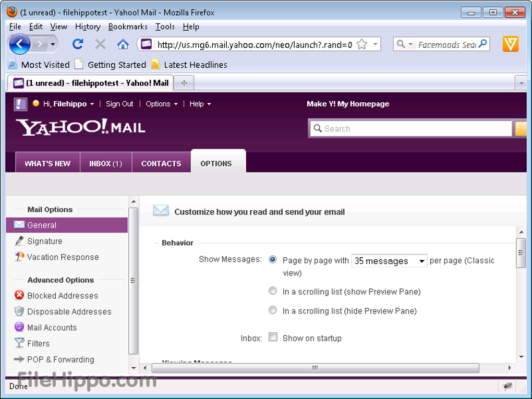Open the 35 messages per page dropdown
This screenshot has width=532, height=399.
pos(389,260)
